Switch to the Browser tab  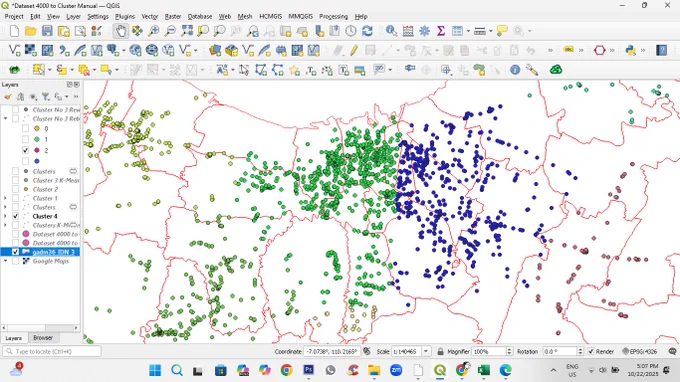tap(43, 337)
